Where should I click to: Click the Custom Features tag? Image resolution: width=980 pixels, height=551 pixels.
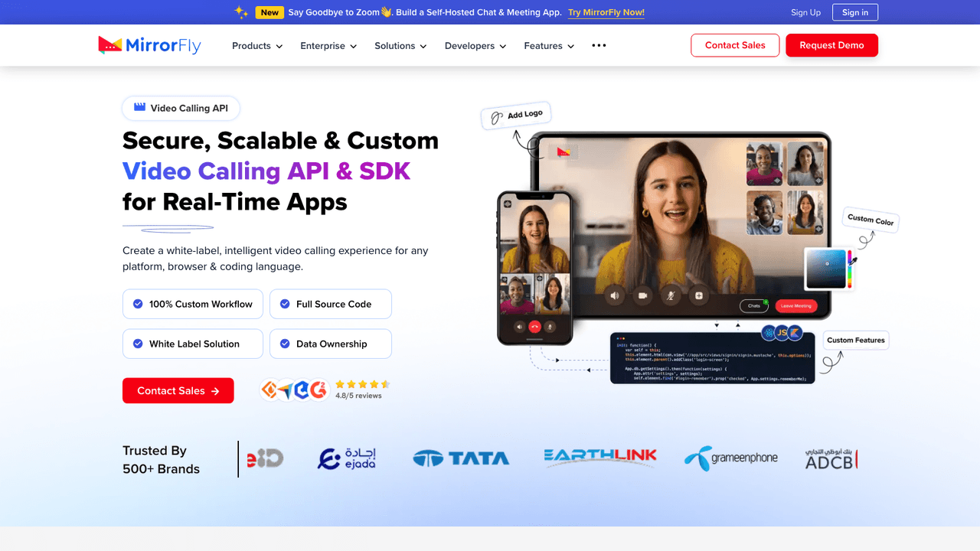856,340
